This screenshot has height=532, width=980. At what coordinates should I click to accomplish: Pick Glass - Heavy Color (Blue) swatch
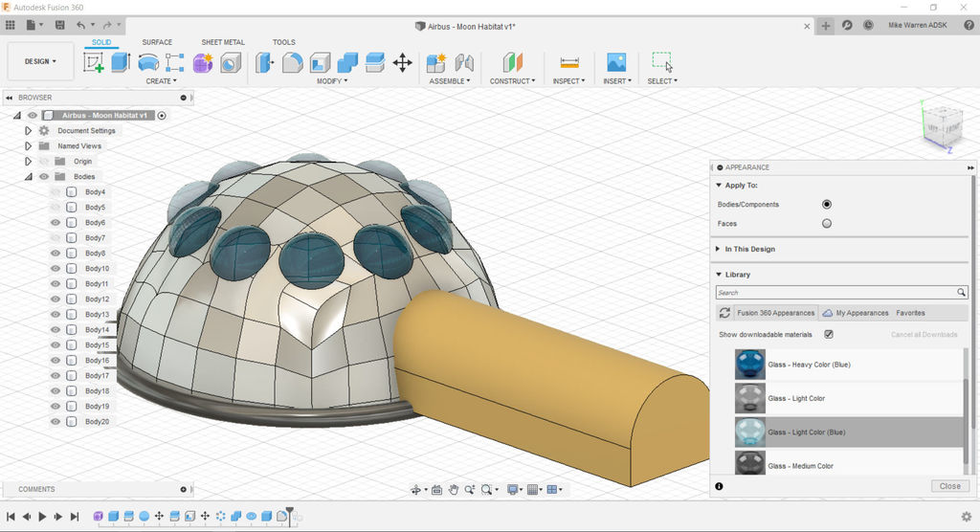point(749,365)
